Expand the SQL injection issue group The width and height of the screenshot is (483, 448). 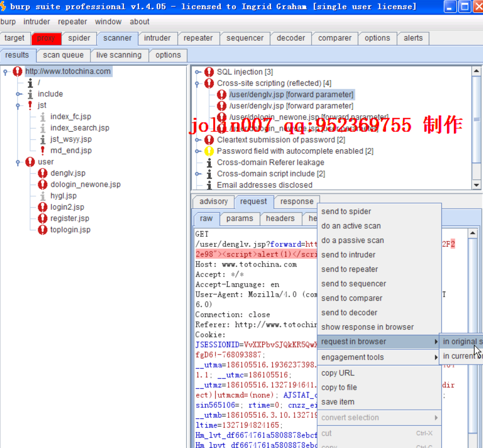click(198, 72)
